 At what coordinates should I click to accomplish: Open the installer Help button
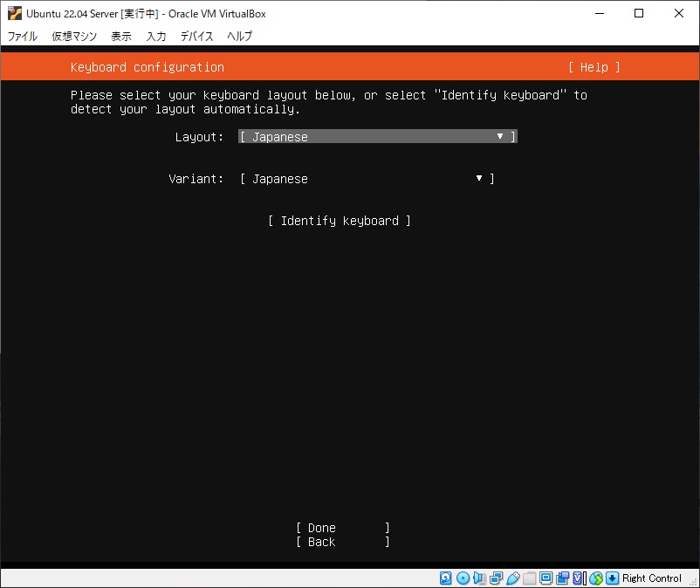click(594, 67)
